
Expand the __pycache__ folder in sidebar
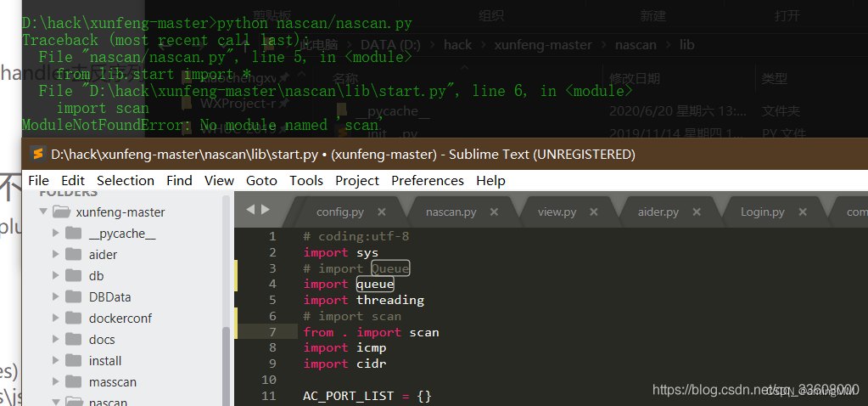pyautogui.click(x=55, y=234)
